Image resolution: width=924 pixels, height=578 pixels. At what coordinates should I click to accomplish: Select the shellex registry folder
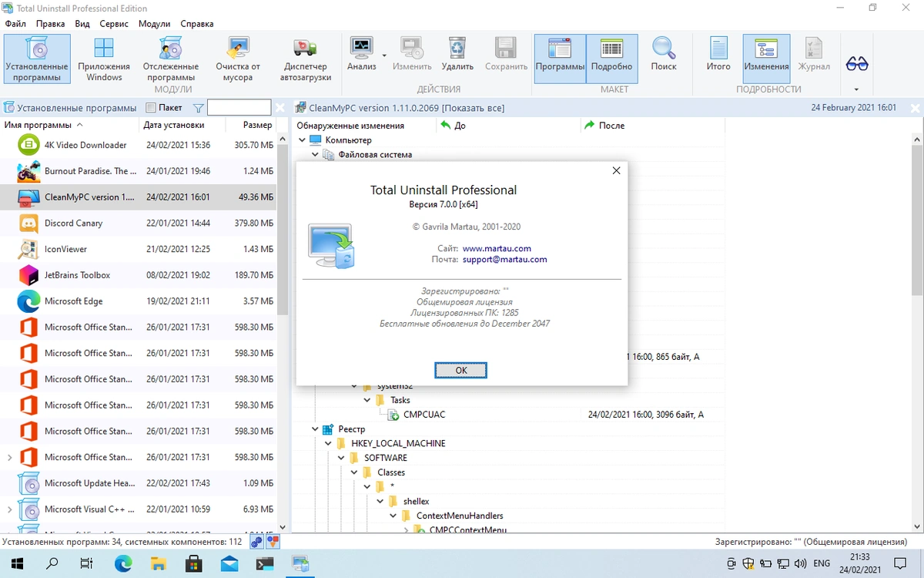(417, 502)
